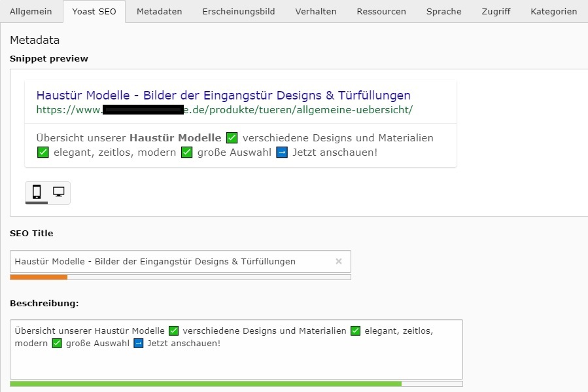Switch to the Zugriff tab
Viewport: 588px width, 392px height.
496,12
